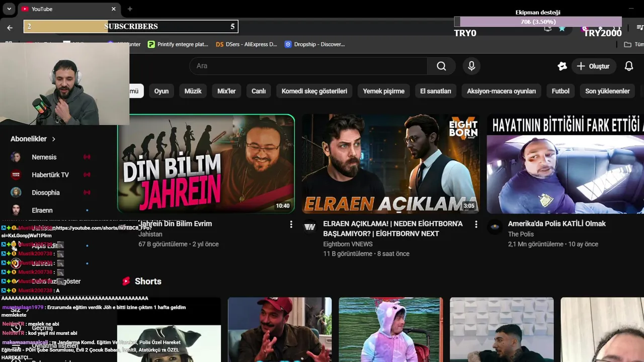This screenshot has height=362, width=644.
Task: Open a new browser tab
Action: click(130, 9)
